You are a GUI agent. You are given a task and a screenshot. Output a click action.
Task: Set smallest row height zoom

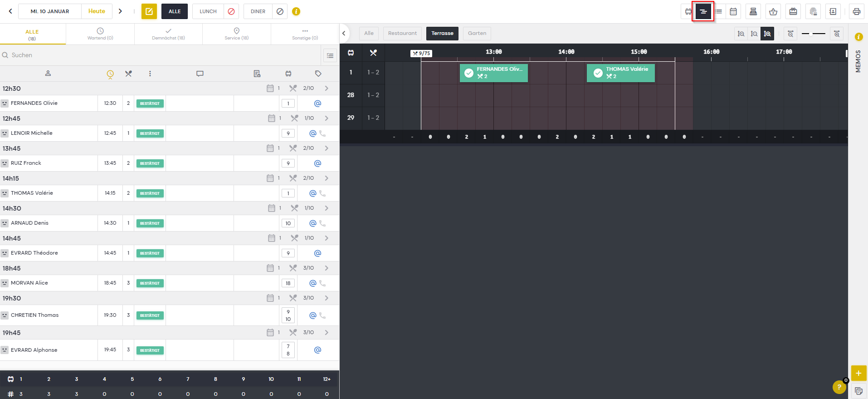[741, 34]
